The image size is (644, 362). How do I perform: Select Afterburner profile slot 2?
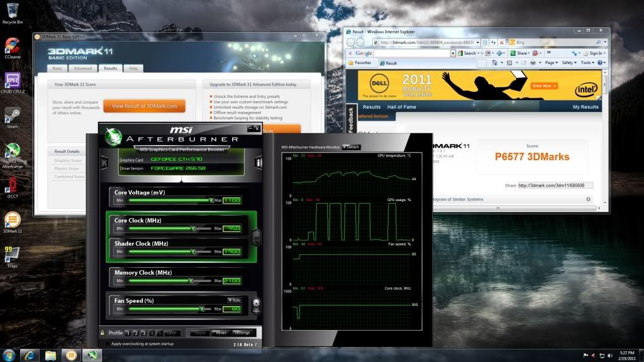point(136,333)
